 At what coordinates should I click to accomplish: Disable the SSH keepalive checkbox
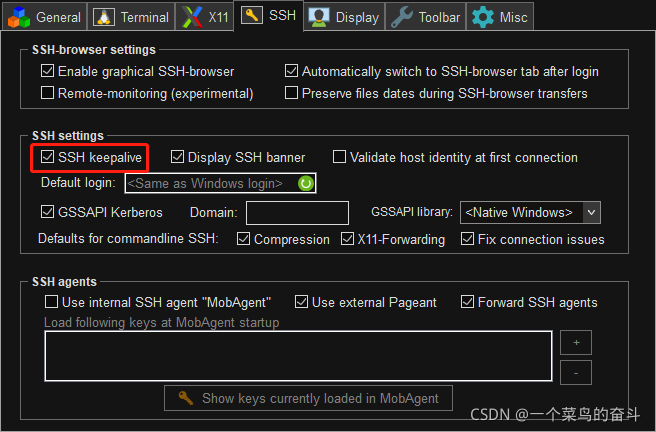pos(48,157)
